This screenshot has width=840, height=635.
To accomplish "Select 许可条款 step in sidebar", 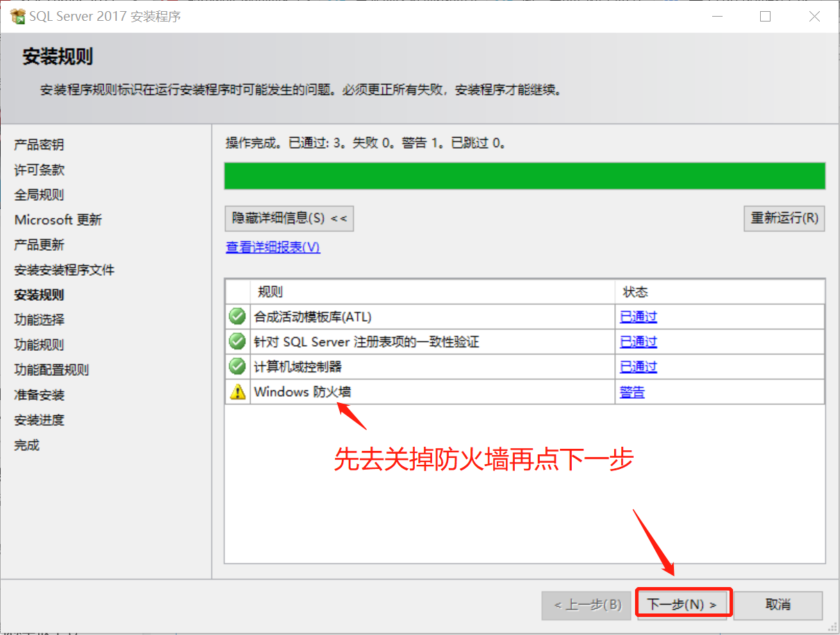I will 39,170.
